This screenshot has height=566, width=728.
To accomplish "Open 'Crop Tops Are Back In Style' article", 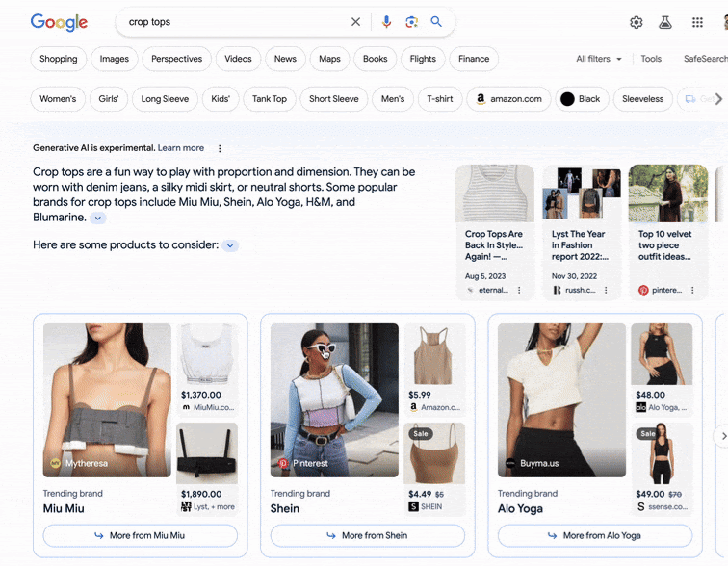I will coord(495,232).
